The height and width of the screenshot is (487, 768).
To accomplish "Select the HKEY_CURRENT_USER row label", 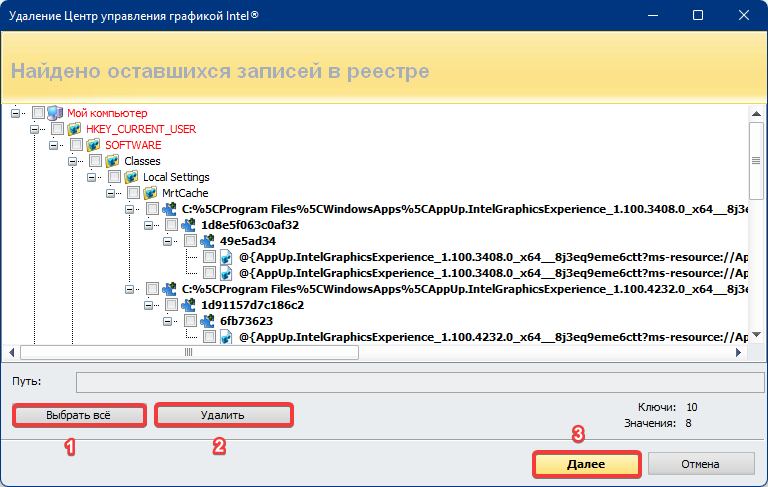I will [x=141, y=129].
